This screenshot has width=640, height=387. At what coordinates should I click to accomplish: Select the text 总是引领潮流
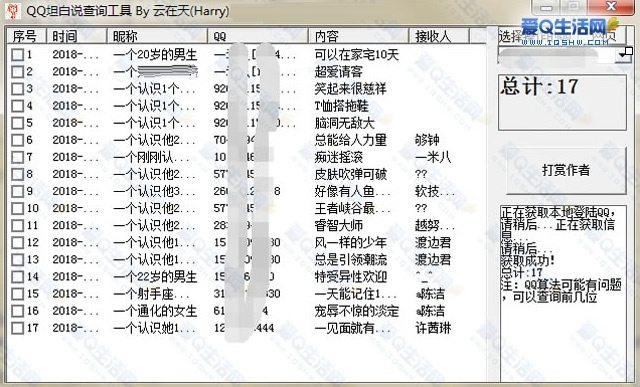point(350,260)
